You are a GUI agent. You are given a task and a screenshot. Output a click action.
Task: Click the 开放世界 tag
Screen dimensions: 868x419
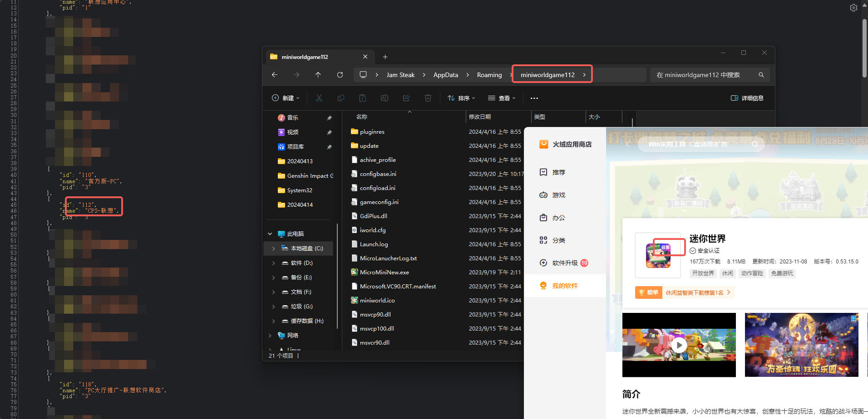(x=703, y=273)
